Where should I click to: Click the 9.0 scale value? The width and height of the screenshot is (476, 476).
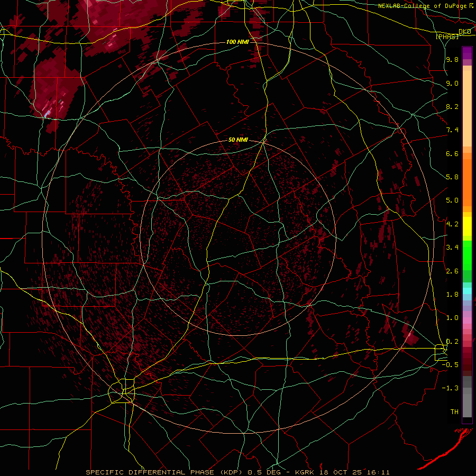pyautogui.click(x=452, y=83)
